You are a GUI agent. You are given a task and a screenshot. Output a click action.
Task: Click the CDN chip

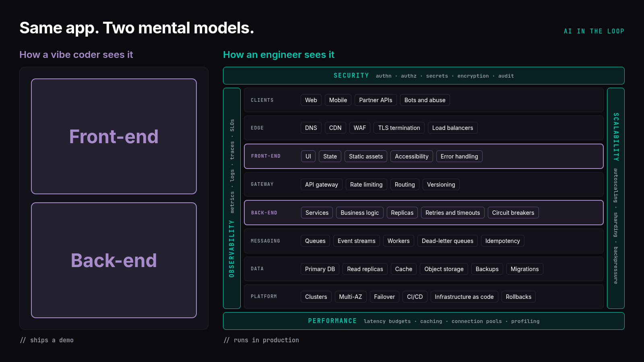pos(335,128)
